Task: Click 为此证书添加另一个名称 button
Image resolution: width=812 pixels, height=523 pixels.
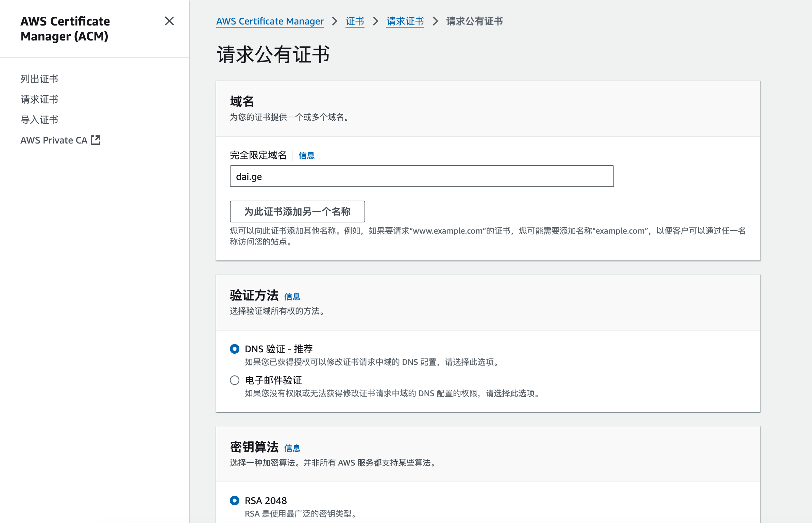Action: point(297,212)
